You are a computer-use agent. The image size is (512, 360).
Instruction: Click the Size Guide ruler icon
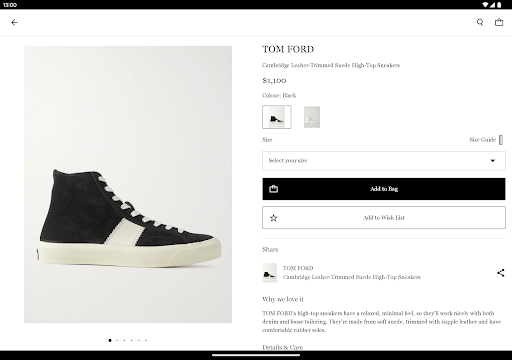coord(501,140)
